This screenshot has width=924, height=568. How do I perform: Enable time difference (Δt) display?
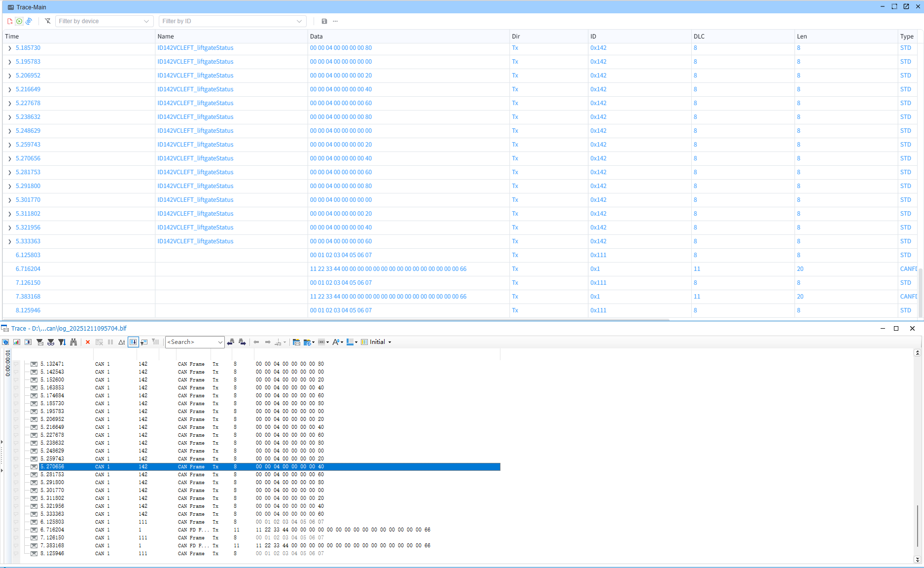121,341
